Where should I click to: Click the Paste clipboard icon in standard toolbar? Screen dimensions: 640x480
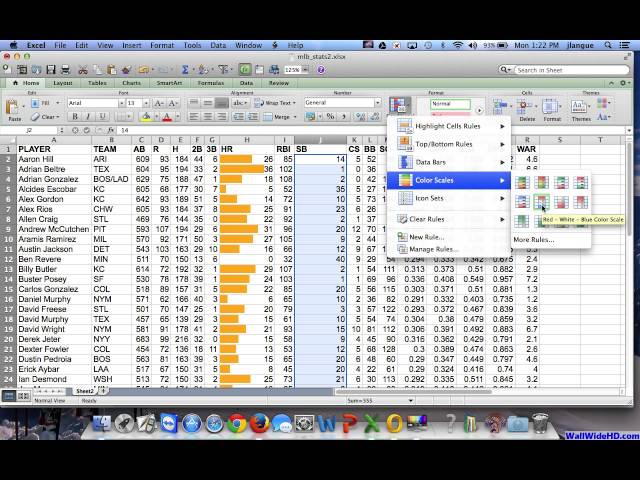tap(111, 70)
